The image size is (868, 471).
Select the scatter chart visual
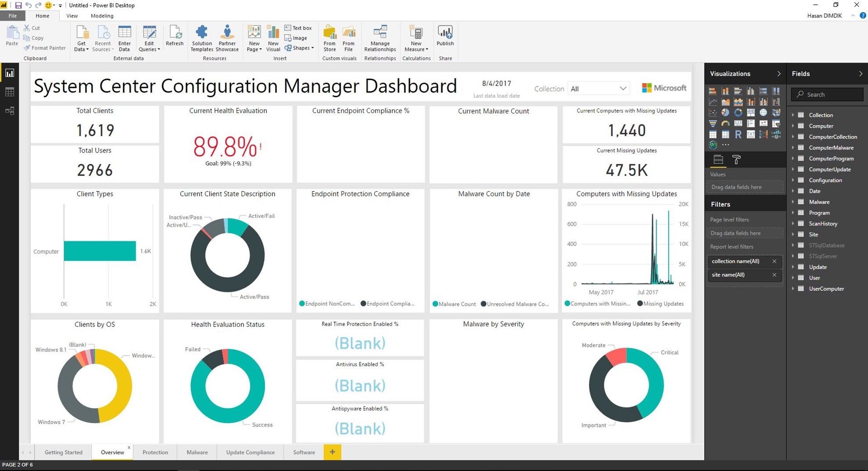tap(713, 112)
